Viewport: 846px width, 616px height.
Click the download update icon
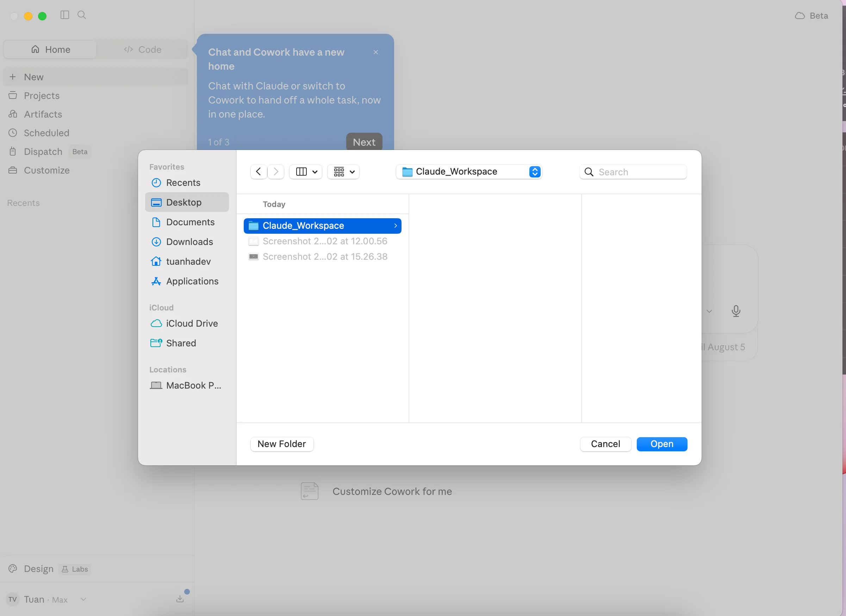coord(180,599)
